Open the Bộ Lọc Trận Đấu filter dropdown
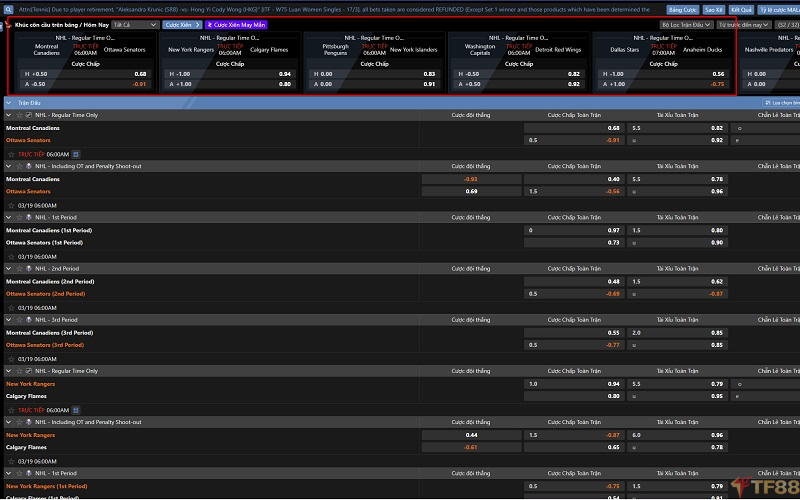 point(686,24)
